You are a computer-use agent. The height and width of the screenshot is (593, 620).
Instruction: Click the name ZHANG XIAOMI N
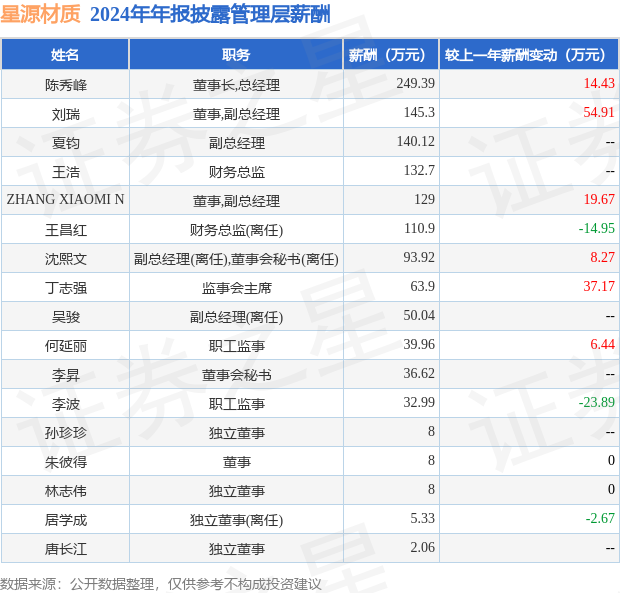click(x=65, y=199)
